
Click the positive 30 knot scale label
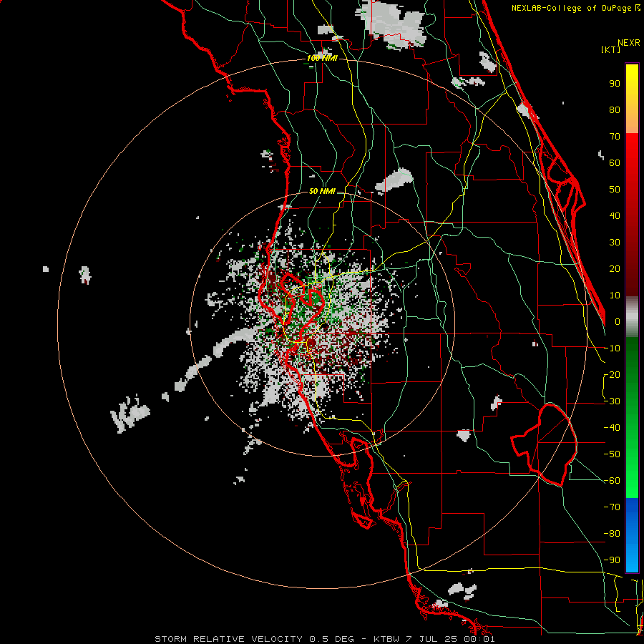coord(615,243)
